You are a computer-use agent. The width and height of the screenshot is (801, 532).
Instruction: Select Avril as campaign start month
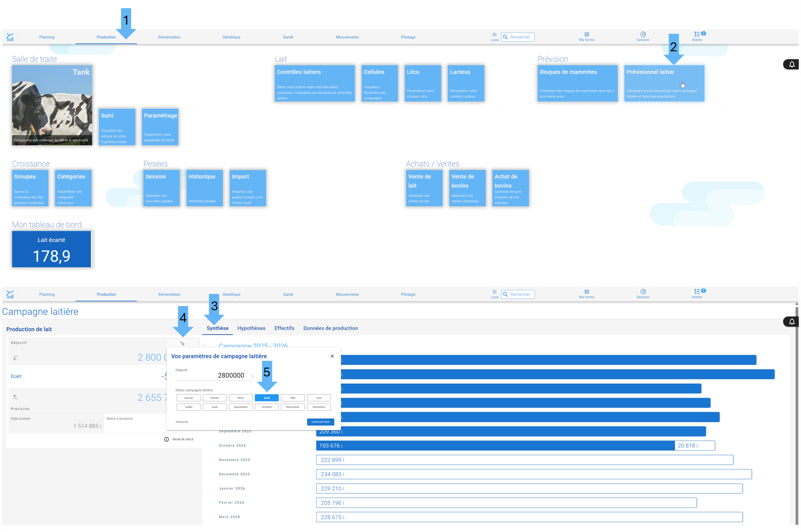(267, 398)
